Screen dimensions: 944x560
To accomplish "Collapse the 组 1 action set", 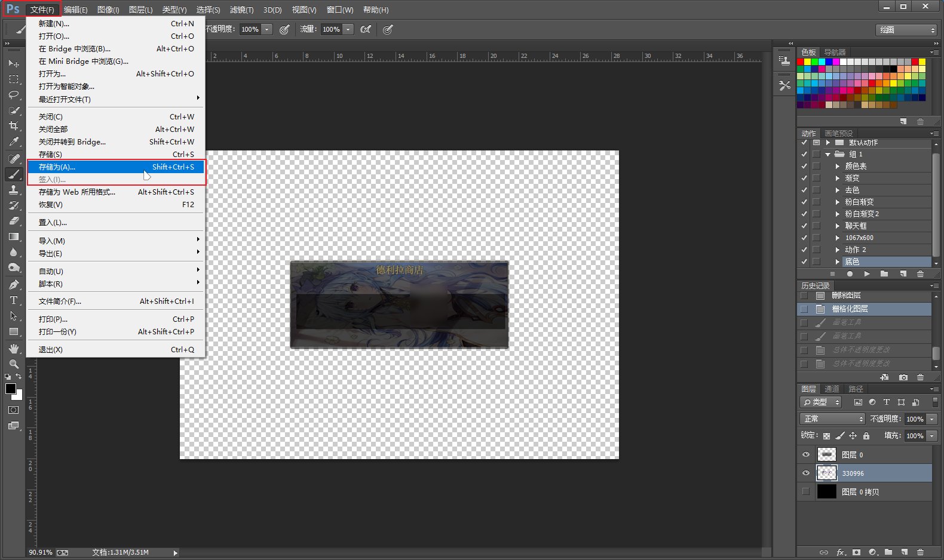I will 828,155.
